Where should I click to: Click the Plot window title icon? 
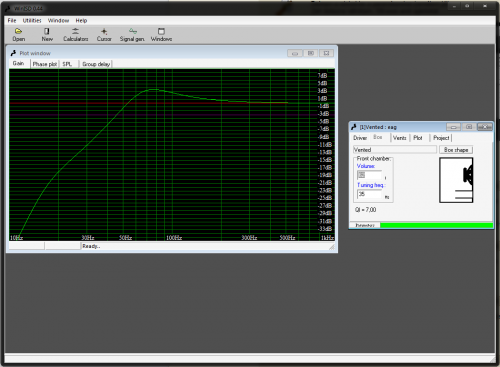[x=13, y=53]
